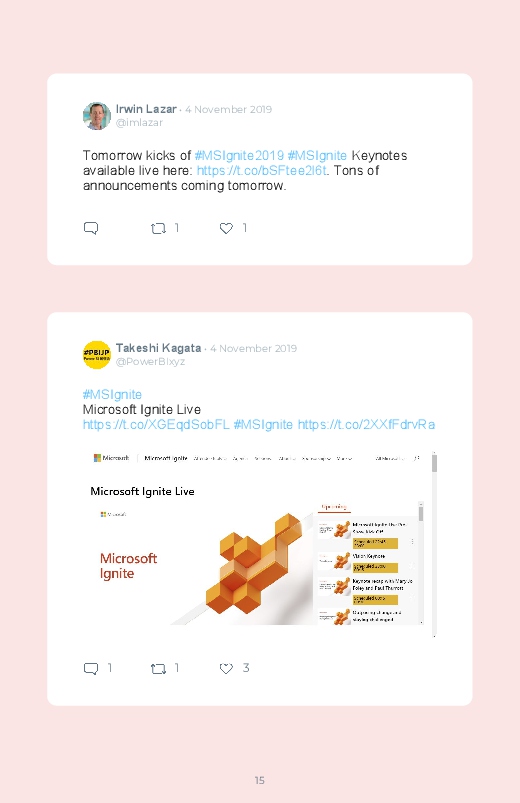Click the Microsoft logo in the preview header
Image resolution: width=520 pixels, height=803 pixels.
[x=111, y=458]
